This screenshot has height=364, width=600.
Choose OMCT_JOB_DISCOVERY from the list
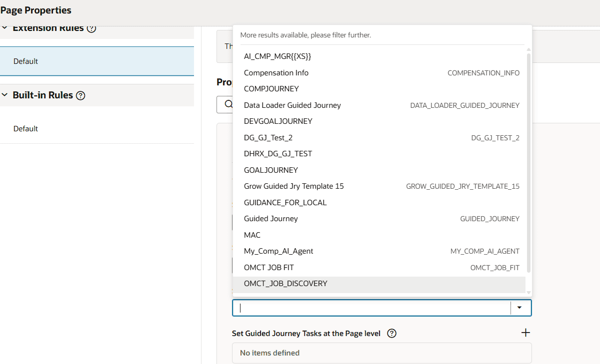[285, 284]
